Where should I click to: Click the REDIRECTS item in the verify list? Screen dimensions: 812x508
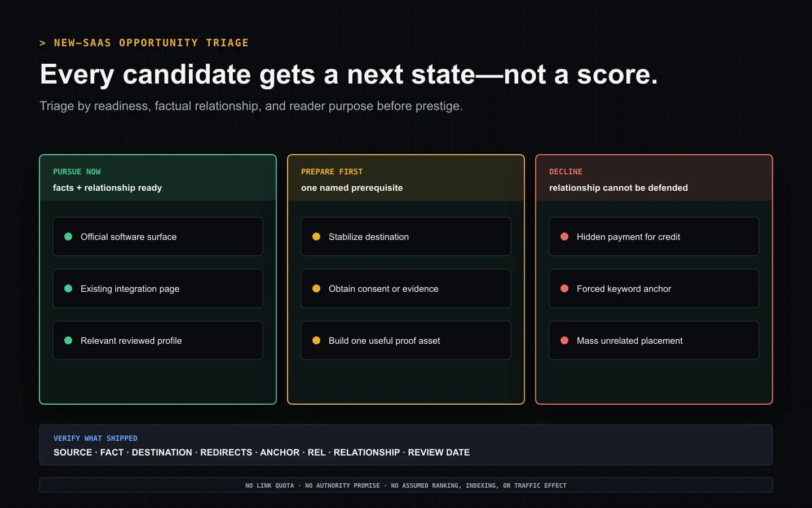click(226, 452)
